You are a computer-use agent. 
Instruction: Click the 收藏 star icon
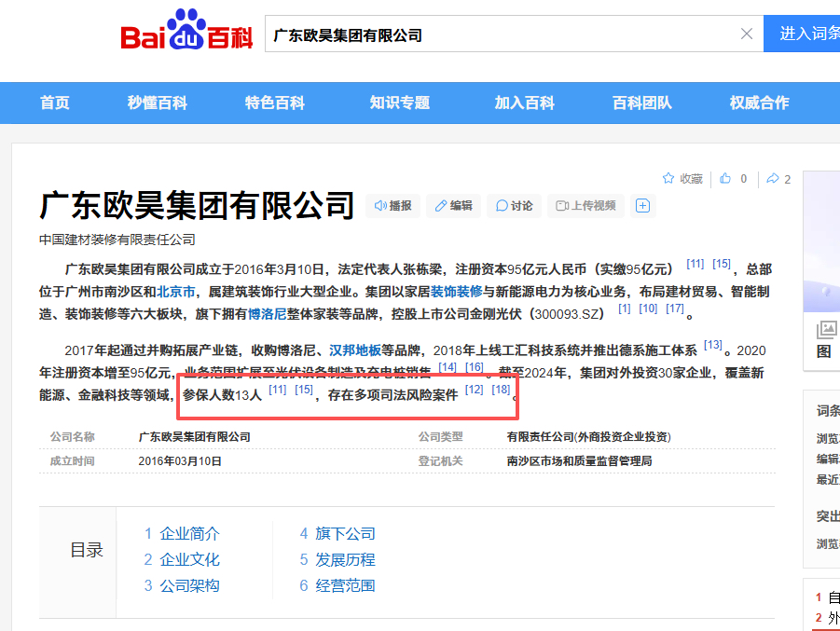pos(668,178)
